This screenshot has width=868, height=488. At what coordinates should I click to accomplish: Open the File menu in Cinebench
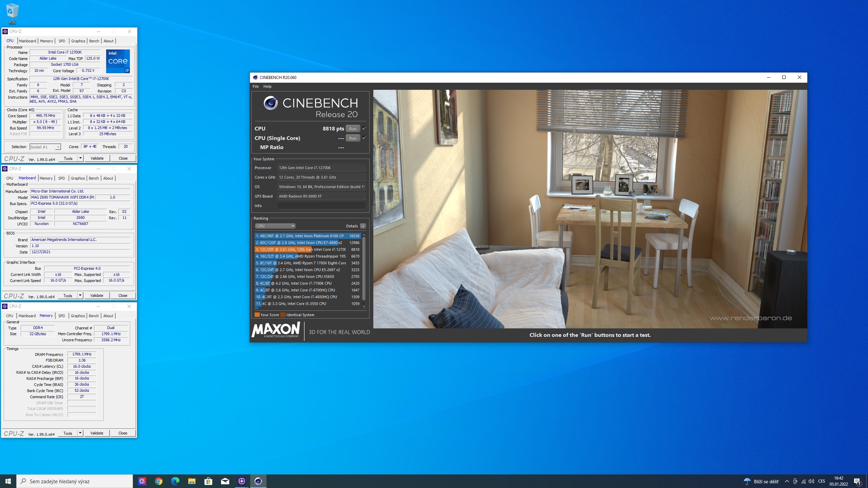pos(256,86)
